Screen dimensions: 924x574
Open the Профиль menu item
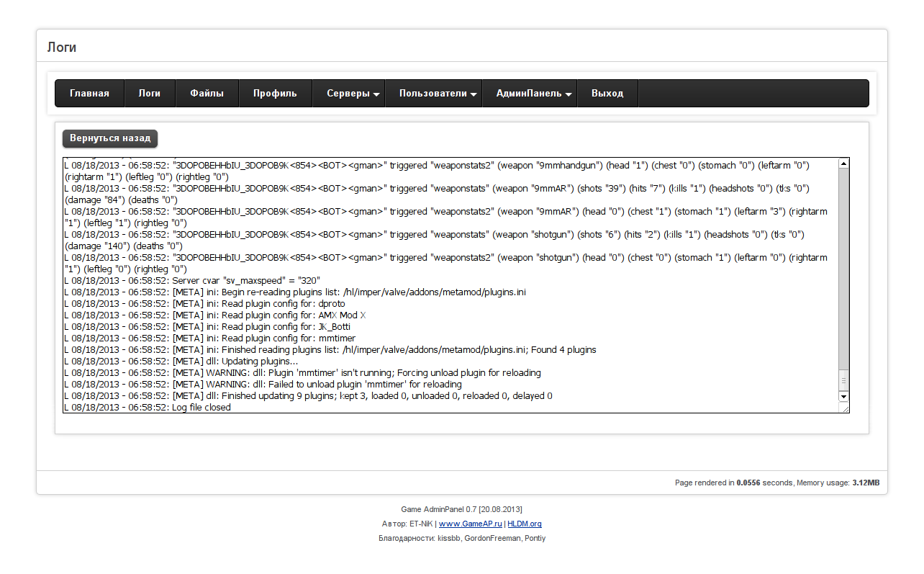click(x=275, y=94)
